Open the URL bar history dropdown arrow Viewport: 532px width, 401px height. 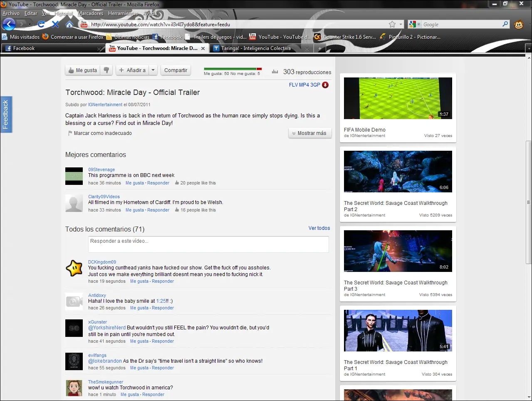coord(401,24)
